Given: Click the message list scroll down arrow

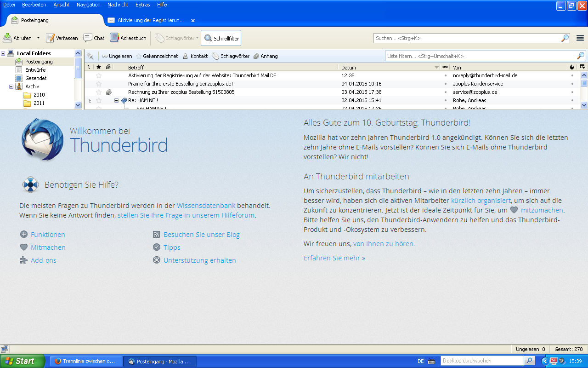Looking at the screenshot, I should click(x=584, y=105).
